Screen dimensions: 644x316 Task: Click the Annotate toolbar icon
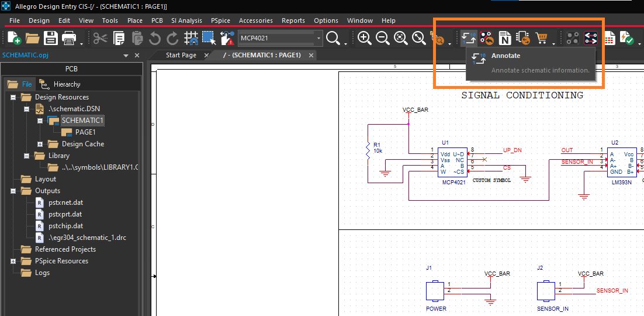point(469,38)
